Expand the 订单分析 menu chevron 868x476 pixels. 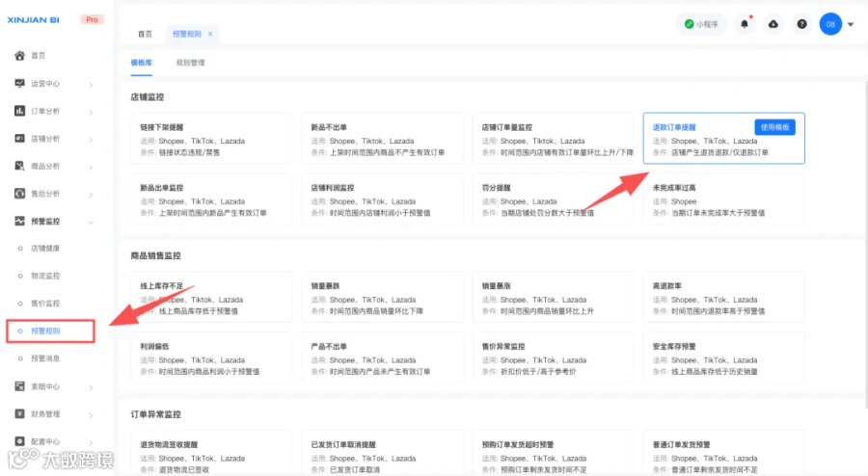(91, 112)
